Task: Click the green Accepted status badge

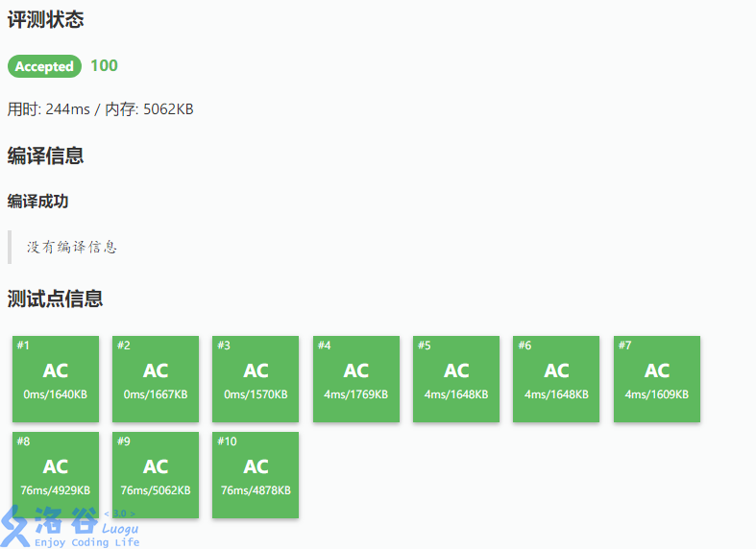Action: 44,66
